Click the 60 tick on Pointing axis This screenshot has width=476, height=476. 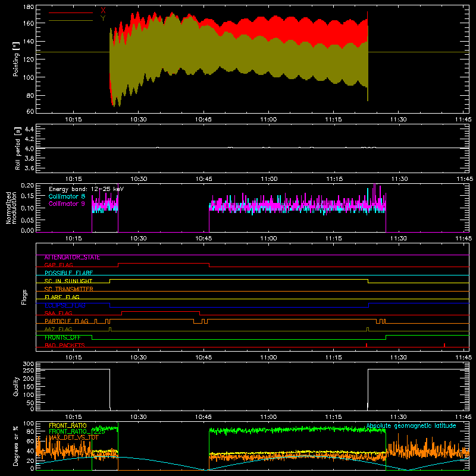[x=30, y=111]
